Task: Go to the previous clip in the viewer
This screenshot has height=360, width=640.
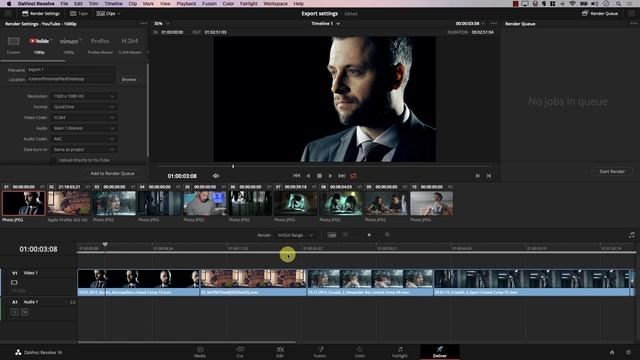Action: [489, 176]
